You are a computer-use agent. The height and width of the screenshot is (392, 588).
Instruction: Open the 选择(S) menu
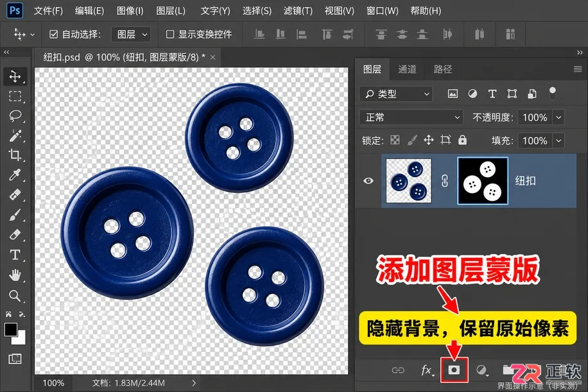tap(257, 11)
